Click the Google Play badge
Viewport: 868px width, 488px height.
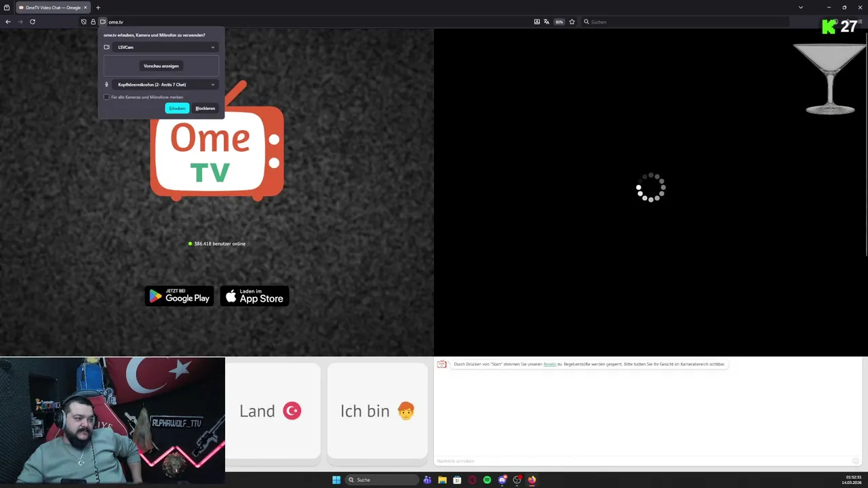179,296
